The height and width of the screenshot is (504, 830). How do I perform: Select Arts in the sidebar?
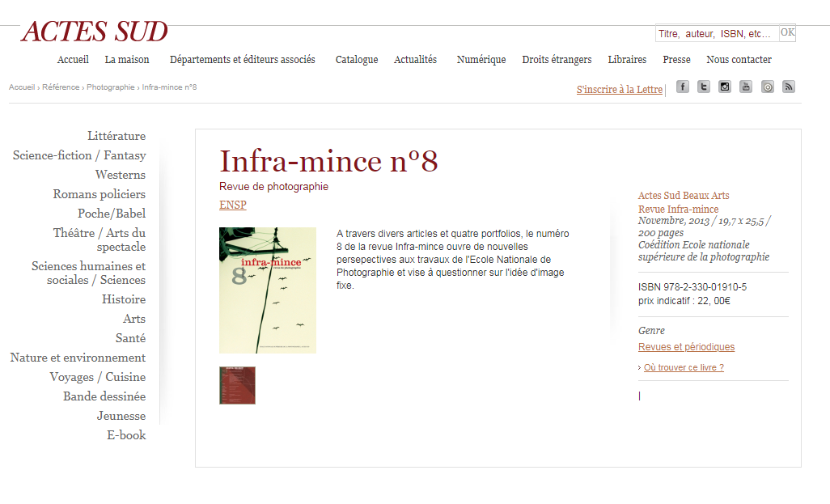tap(134, 320)
